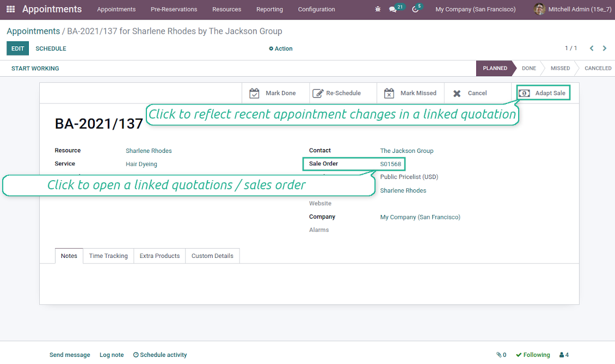Click the BA-2021/137 record title
Image resolution: width=615 pixels, height=364 pixels.
click(x=99, y=124)
